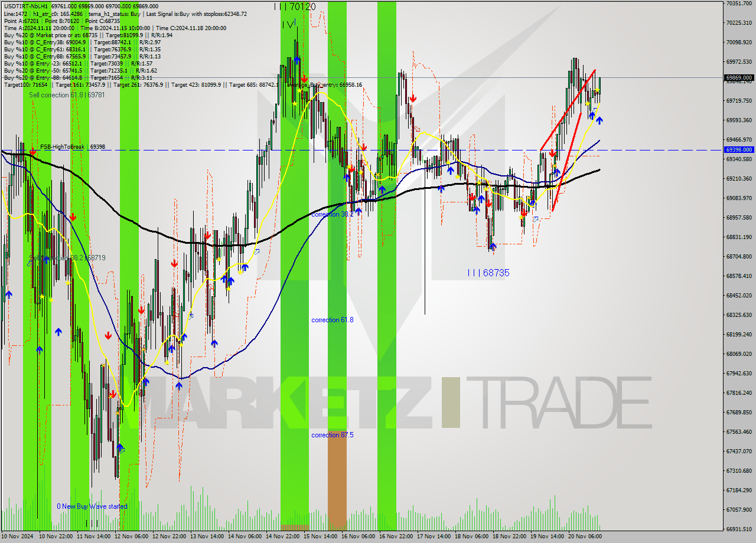Click the '17 Nov 14:00' time axis label
The width and height of the screenshot is (756, 543).
pyautogui.click(x=434, y=537)
